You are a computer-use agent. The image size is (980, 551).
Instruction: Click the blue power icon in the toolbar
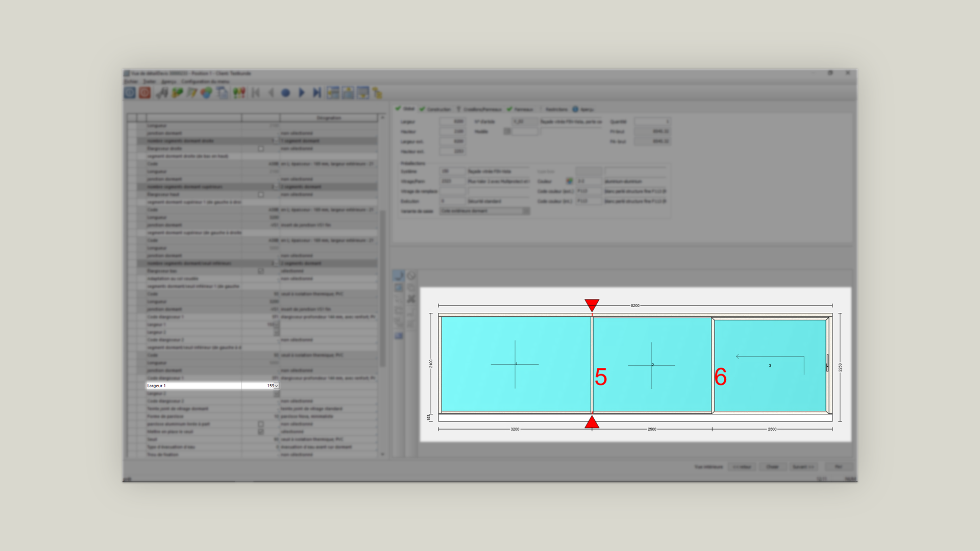(x=130, y=93)
